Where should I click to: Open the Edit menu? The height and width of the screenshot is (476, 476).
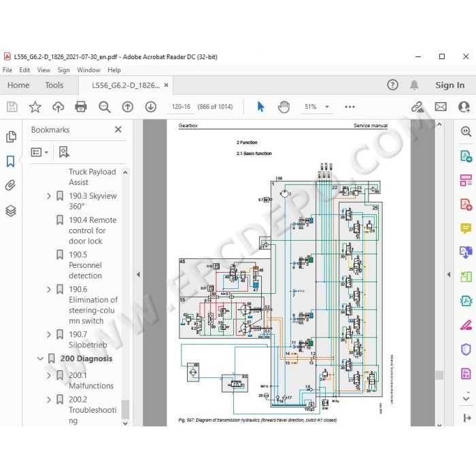pos(24,70)
